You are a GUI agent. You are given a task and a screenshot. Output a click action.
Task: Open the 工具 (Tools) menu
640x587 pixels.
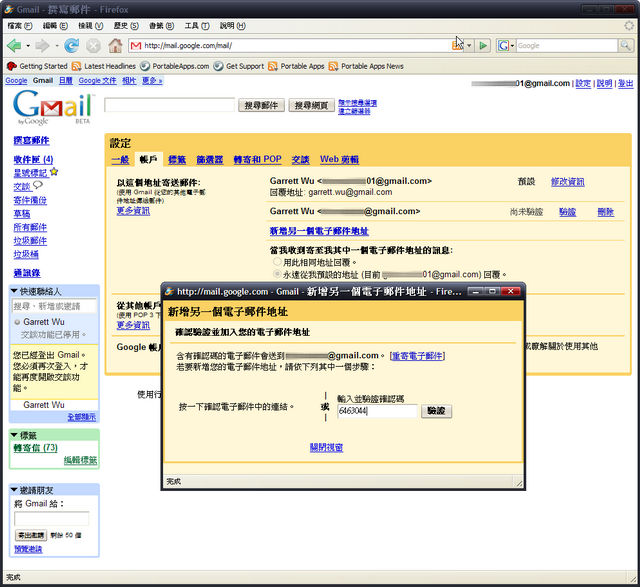pos(197,26)
